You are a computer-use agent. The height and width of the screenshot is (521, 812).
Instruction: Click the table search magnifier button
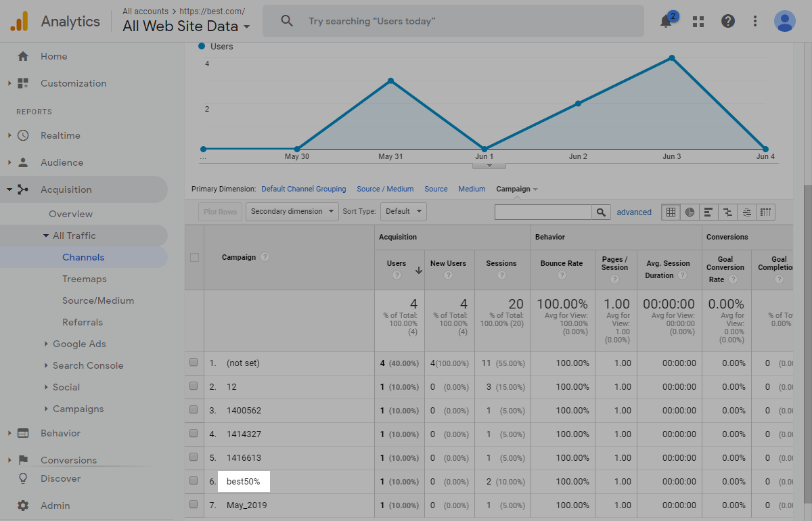pyautogui.click(x=601, y=212)
